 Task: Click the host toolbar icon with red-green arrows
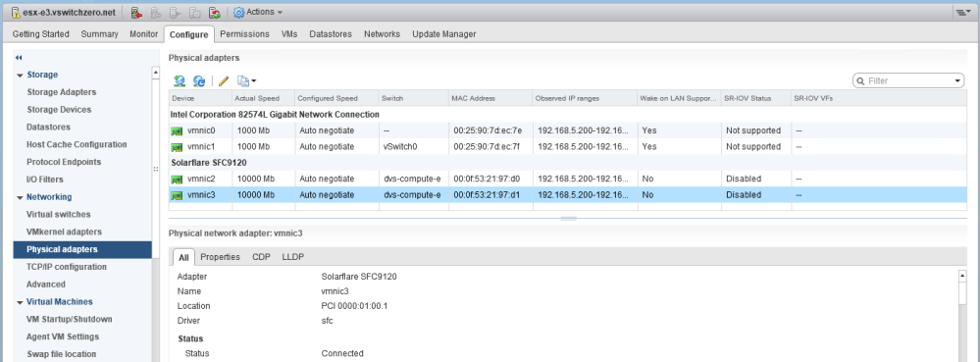[215, 12]
